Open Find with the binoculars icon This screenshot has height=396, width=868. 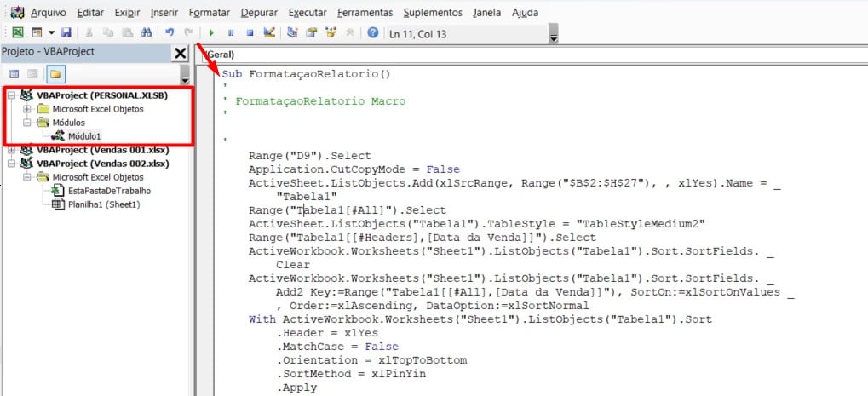[x=147, y=32]
